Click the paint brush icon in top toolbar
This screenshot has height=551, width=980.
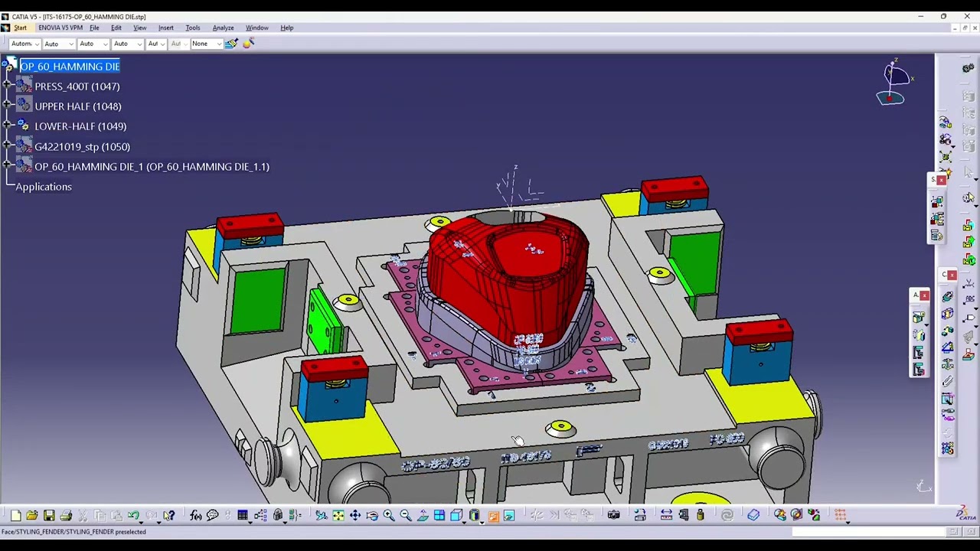coord(232,44)
